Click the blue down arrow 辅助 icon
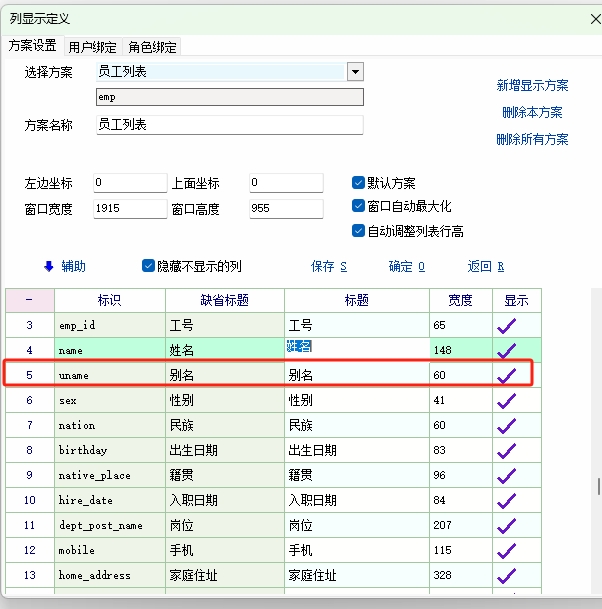This screenshot has width=602, height=609. [x=48, y=266]
